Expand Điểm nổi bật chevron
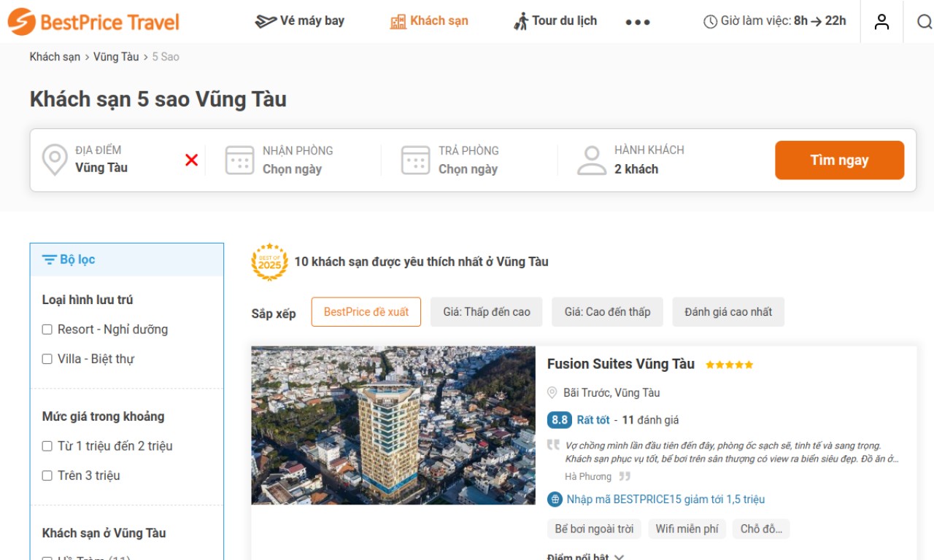The width and height of the screenshot is (934, 560). tap(619, 557)
